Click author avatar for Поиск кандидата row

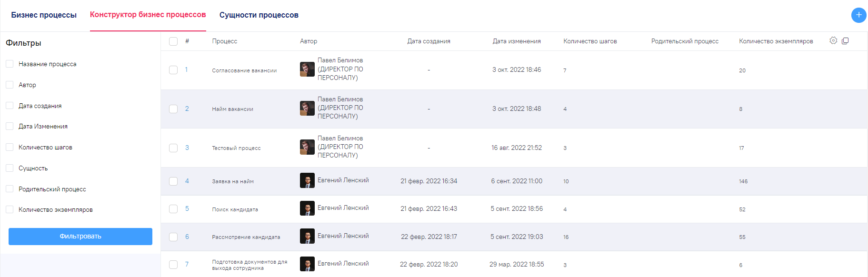click(x=307, y=208)
